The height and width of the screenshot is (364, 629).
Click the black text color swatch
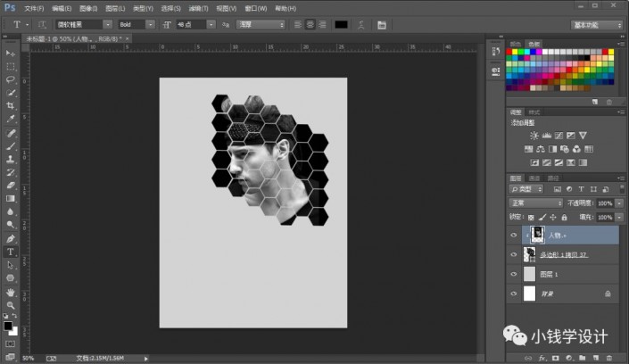pyautogui.click(x=341, y=24)
